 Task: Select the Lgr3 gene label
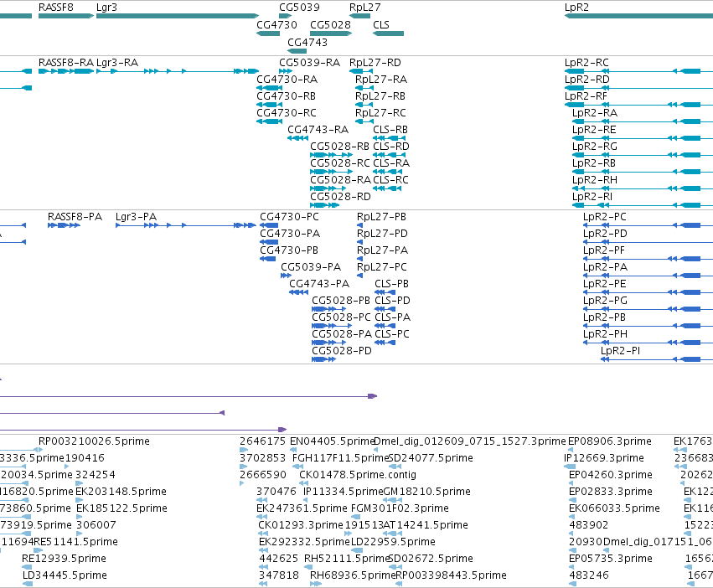click(107, 8)
